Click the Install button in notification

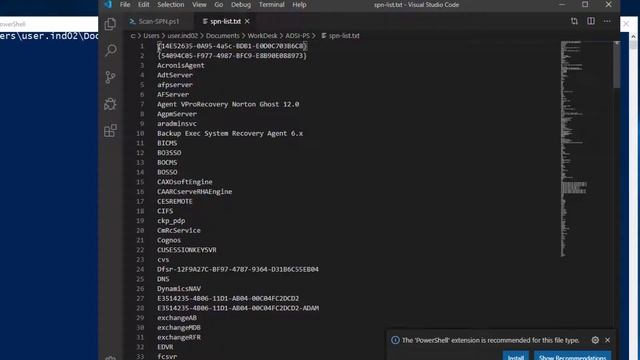516,357
